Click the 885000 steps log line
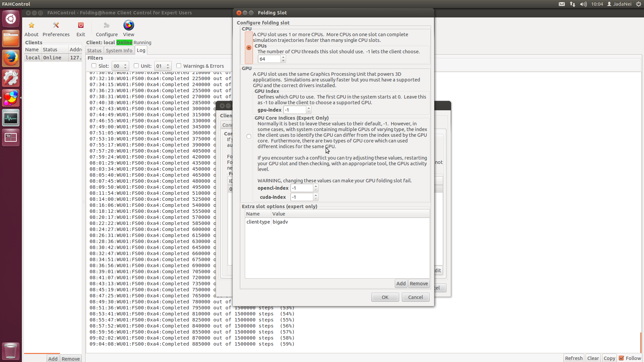This screenshot has height=362, width=644. click(x=192, y=344)
